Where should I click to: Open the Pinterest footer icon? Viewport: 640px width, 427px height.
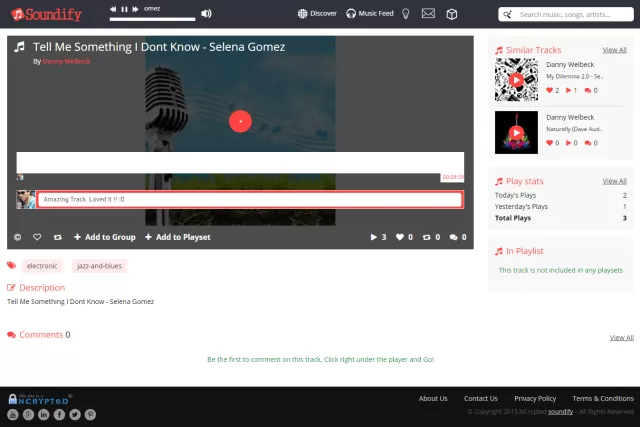(x=90, y=415)
